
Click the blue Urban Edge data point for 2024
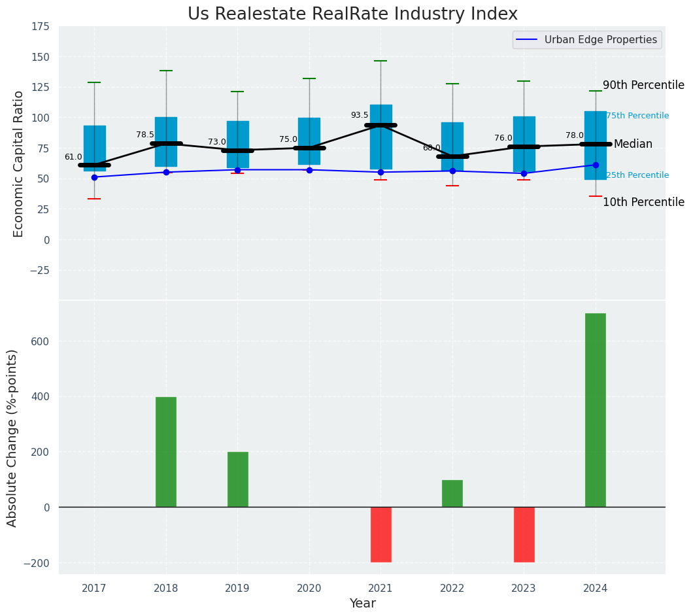click(595, 165)
